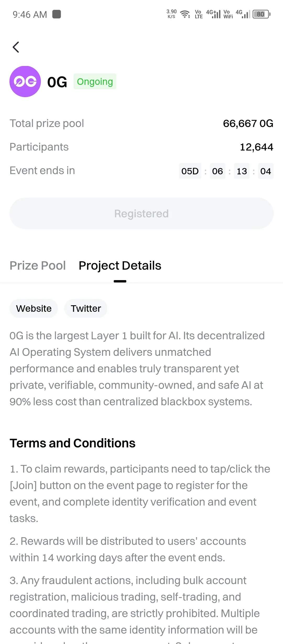Switch to the Prize Pool tab
Viewport: 283px width, 644px height.
pos(38,265)
